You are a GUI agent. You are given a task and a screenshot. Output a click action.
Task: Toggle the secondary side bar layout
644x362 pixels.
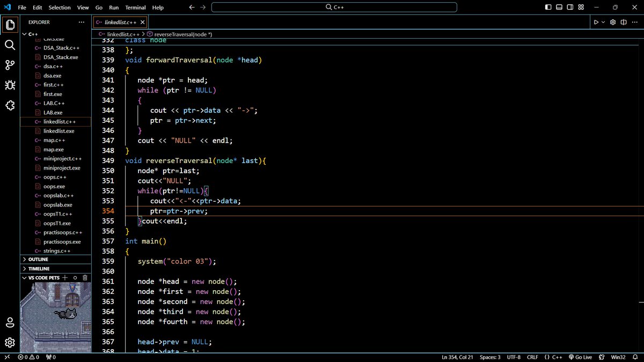(570, 8)
